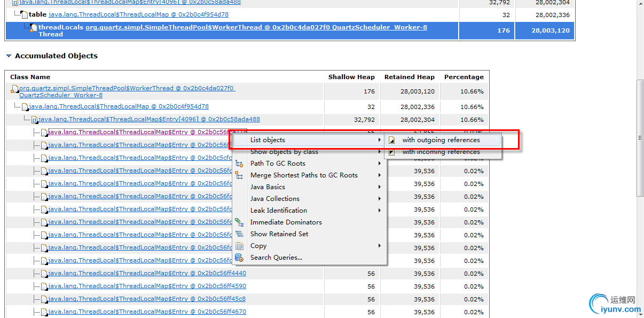
Task: Open Entry link 0x2b0c56ff45c8
Action: [147, 299]
